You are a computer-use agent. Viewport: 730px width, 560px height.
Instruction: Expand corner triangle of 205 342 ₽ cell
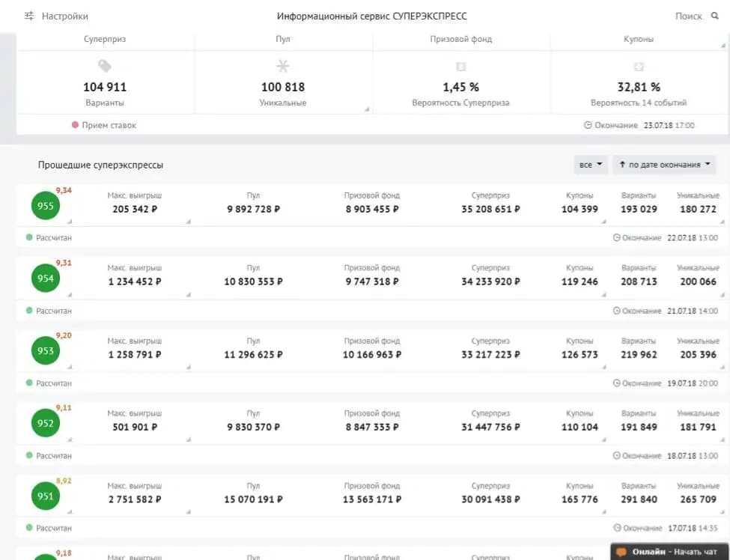[189, 222]
